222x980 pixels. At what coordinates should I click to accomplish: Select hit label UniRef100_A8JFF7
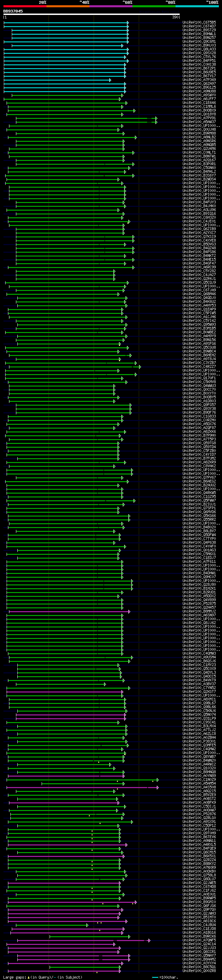[x=199, y=99]
